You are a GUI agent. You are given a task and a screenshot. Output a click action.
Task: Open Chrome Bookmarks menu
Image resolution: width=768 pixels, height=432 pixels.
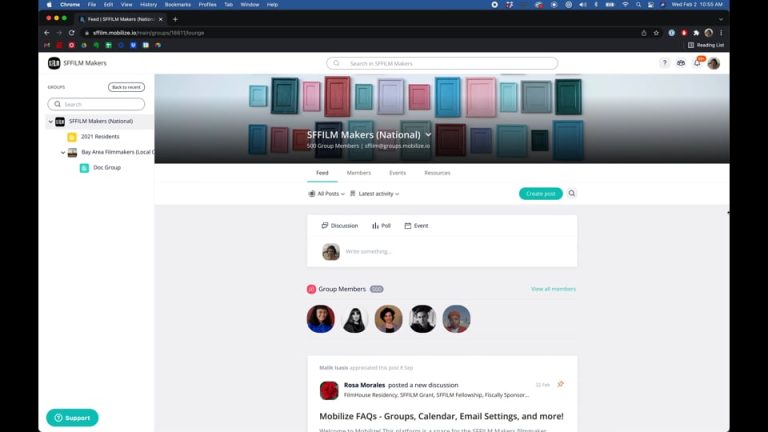coord(177,4)
